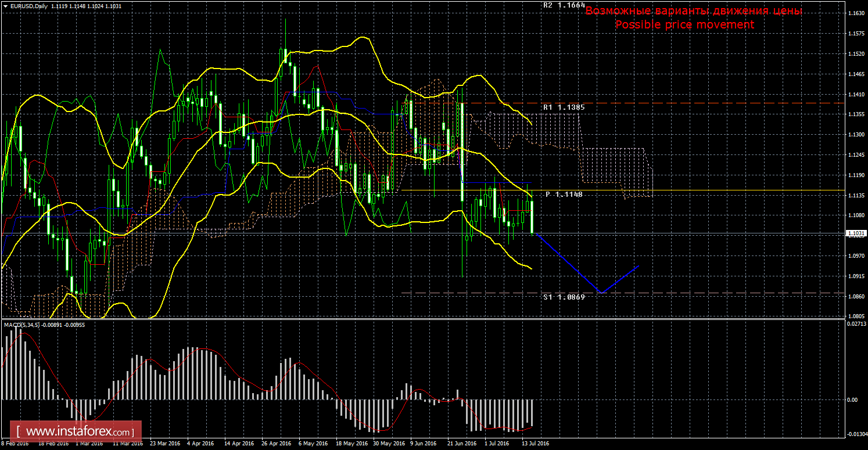Click the P 1.1148 pivot label

pos(564,195)
